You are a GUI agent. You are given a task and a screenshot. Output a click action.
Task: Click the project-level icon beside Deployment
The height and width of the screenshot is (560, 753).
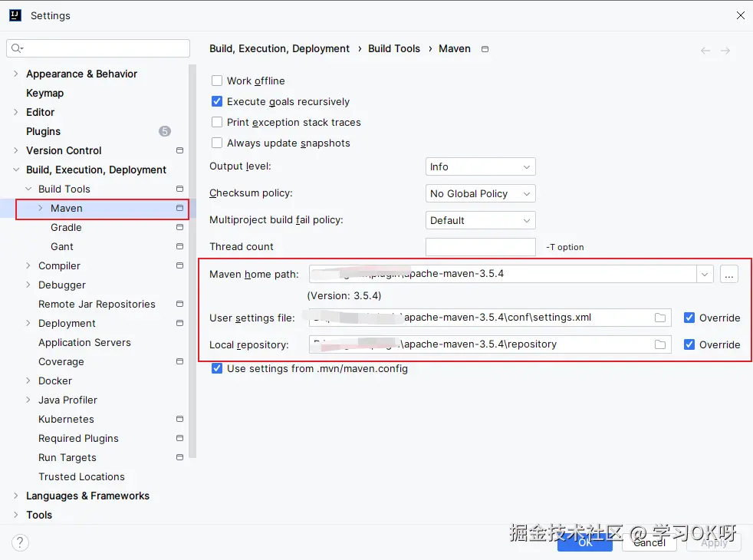179,323
